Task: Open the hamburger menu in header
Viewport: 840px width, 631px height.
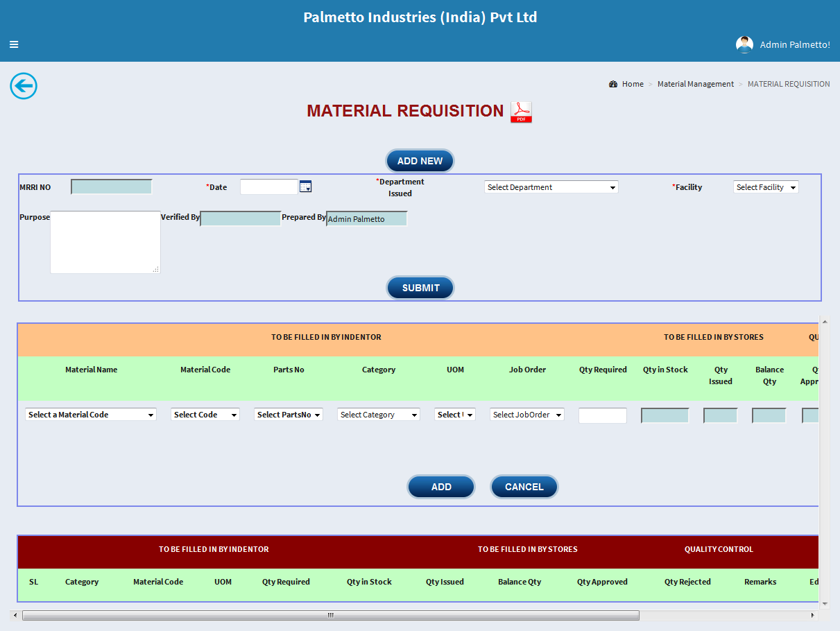Action: [x=14, y=44]
